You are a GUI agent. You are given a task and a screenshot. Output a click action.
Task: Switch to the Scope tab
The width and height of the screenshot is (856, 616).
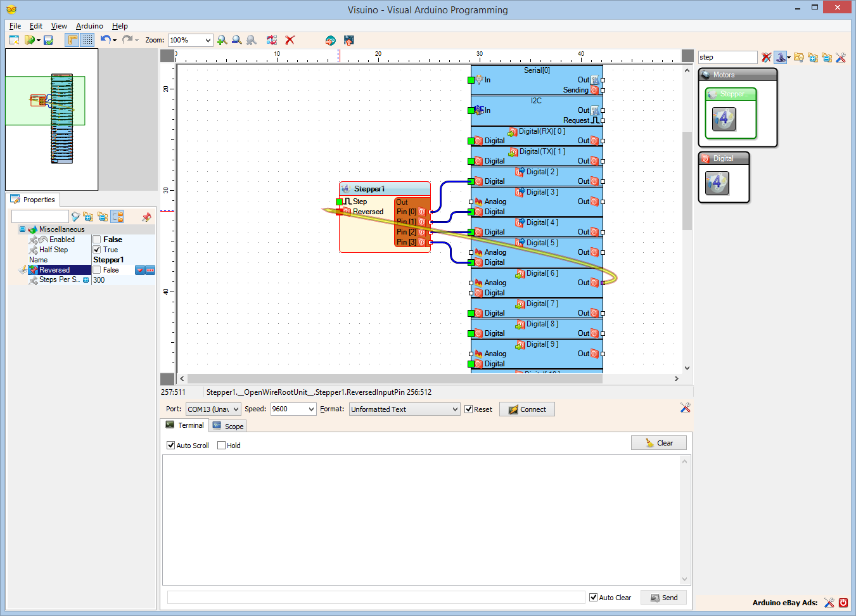pos(227,425)
